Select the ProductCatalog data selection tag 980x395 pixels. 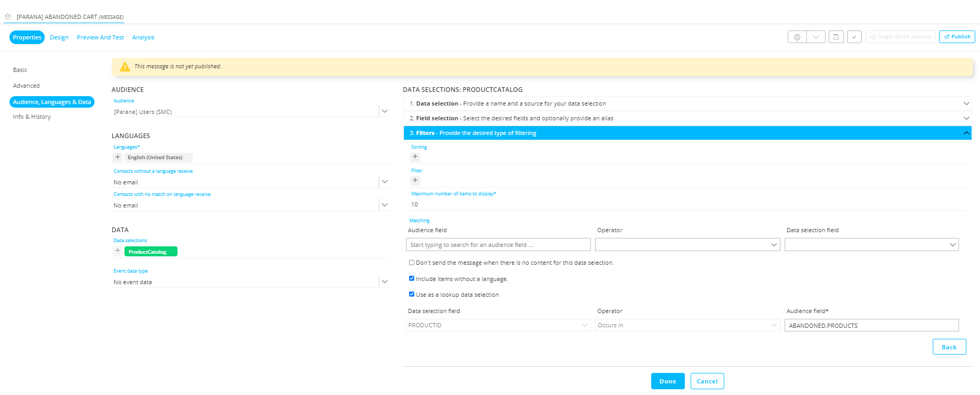(151, 252)
